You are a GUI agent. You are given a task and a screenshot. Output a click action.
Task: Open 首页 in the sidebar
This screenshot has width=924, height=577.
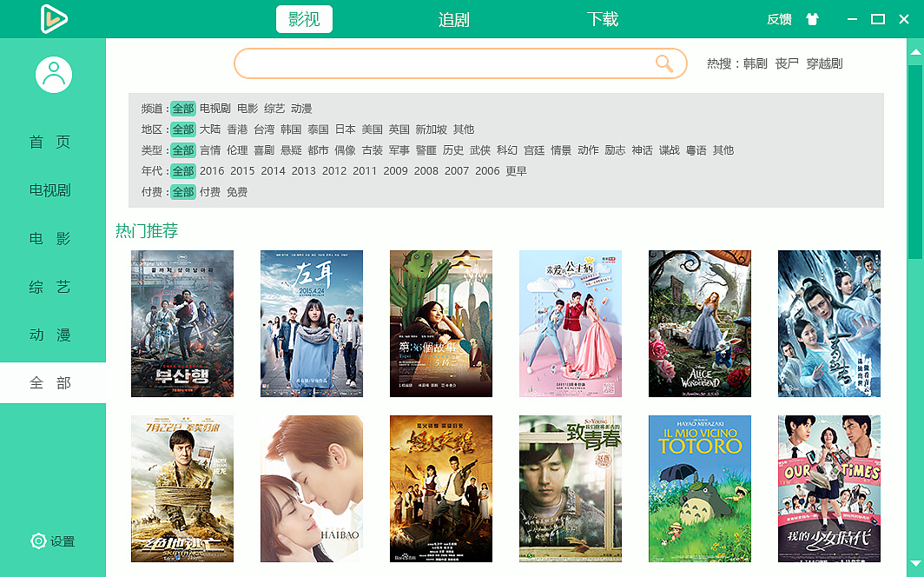(x=50, y=142)
